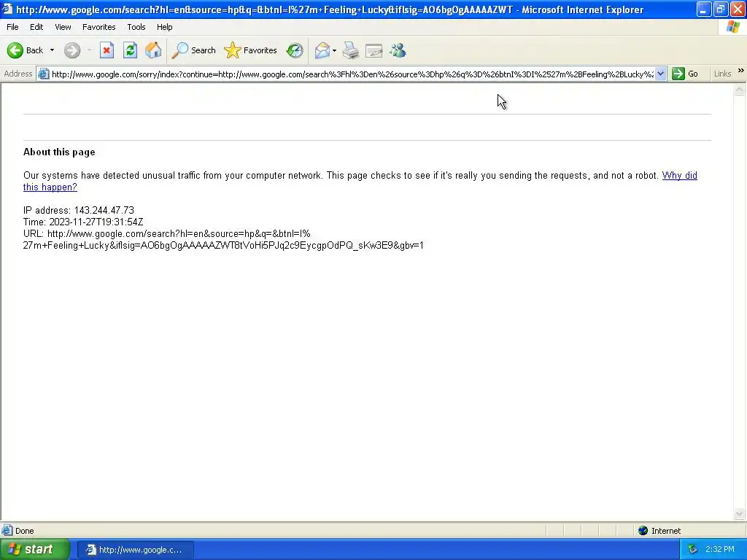Open the Search pane from toolbar

pos(193,50)
